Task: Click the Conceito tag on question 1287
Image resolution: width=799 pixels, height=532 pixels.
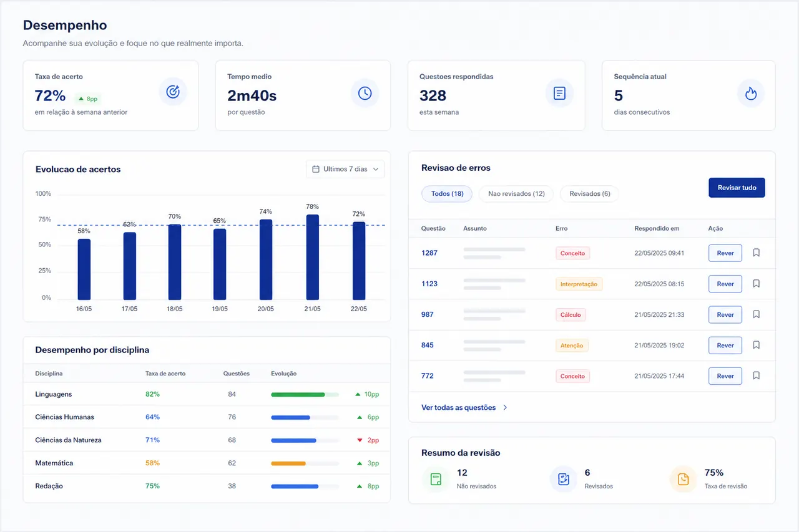Action: 572,253
